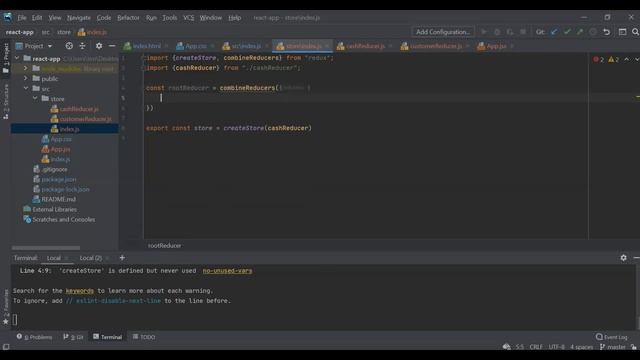Click the no-unused-vars link in terminal
Viewport: 640px width, 360px height.
tap(227, 271)
